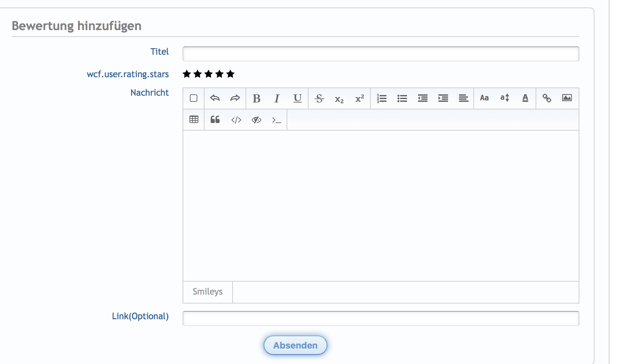
Task: Open the text alignment dropdown
Action: click(463, 98)
